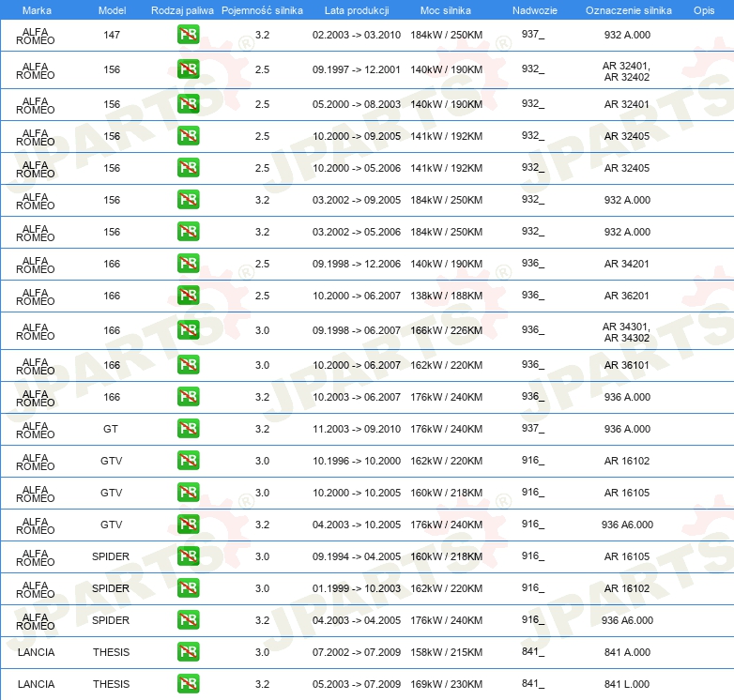The height and width of the screenshot is (700, 734).
Task: Click fuel icon for 156 dated 05.2000 -> 08.2003
Action: click(x=188, y=104)
